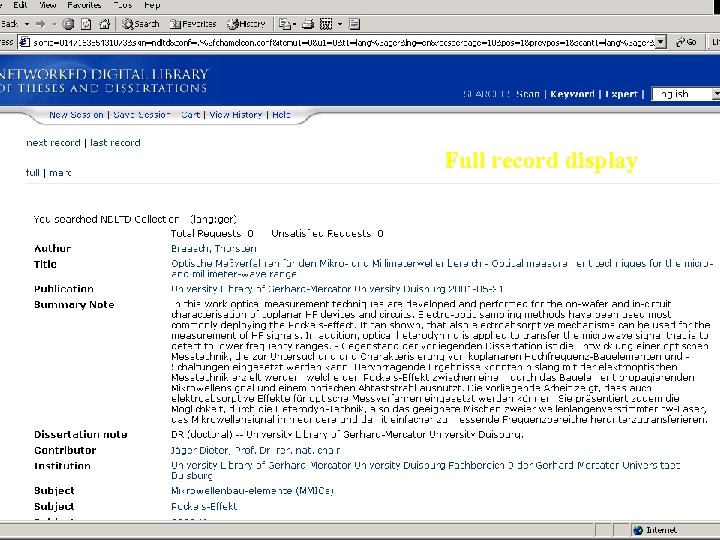Click the Networked Digital Library logo
The image size is (720, 540).
point(104,81)
